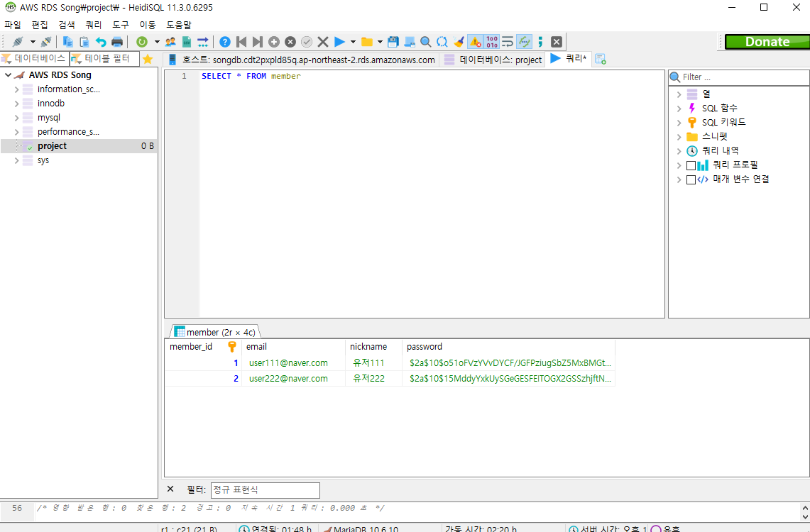810x532 pixels.
Task: Click the helper Filter search box
Action: tap(739, 77)
